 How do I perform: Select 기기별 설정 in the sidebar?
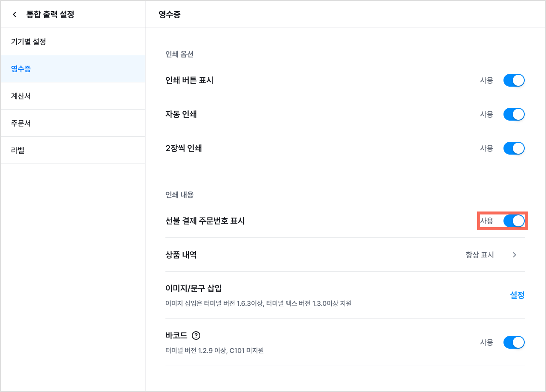coord(73,42)
